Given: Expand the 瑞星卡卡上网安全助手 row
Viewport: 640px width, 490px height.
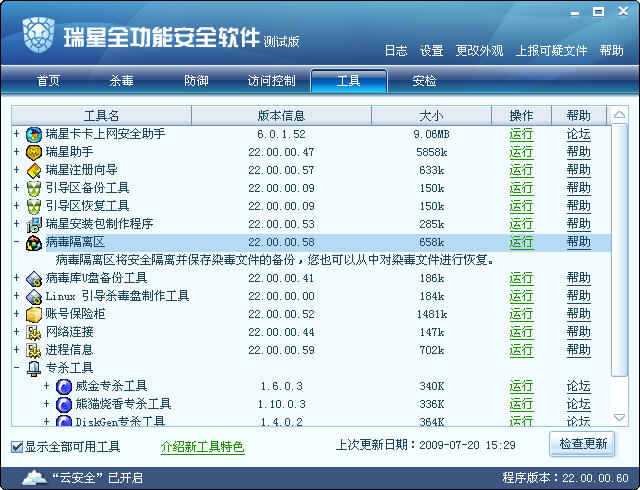Looking at the screenshot, I should pyautogui.click(x=16, y=133).
